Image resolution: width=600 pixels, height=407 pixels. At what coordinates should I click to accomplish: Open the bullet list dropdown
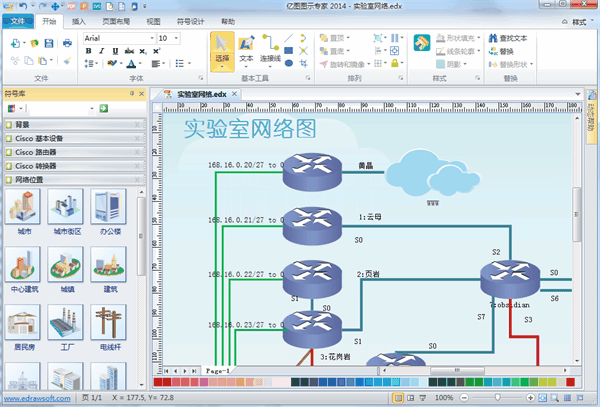189,63
